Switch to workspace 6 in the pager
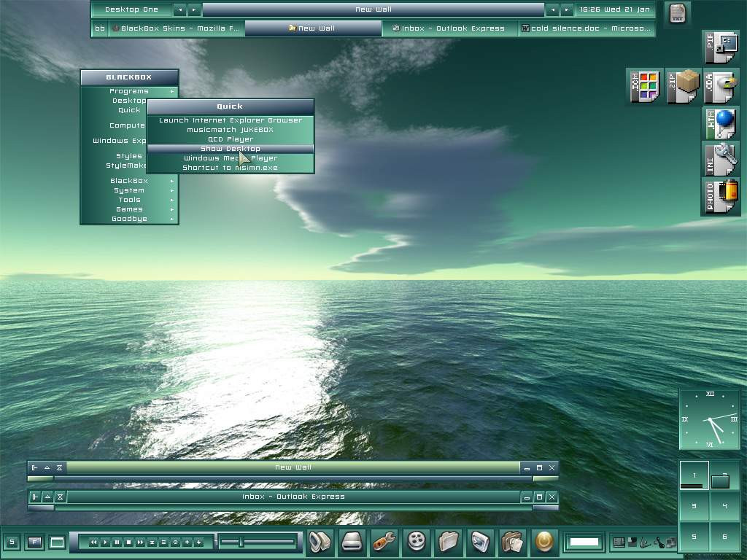The width and height of the screenshot is (747, 560). click(724, 537)
